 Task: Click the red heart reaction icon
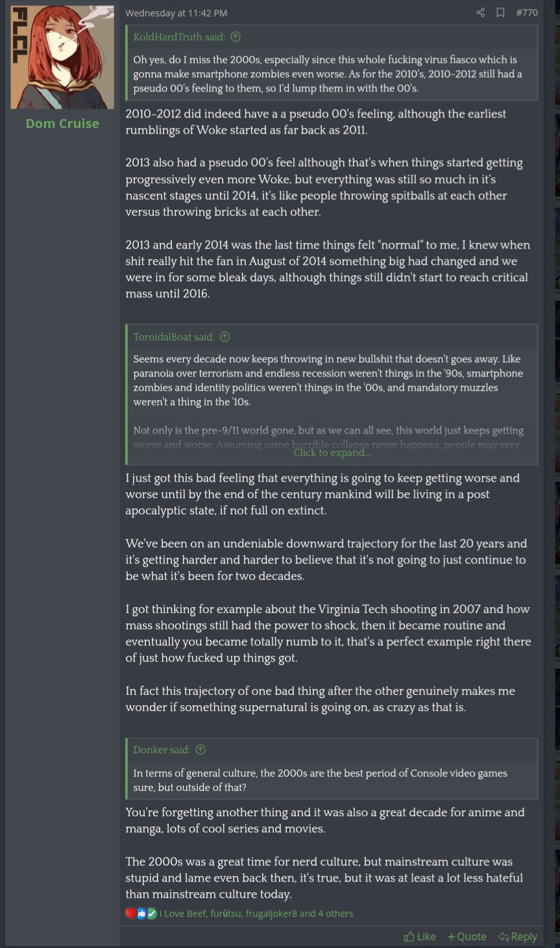click(x=130, y=914)
